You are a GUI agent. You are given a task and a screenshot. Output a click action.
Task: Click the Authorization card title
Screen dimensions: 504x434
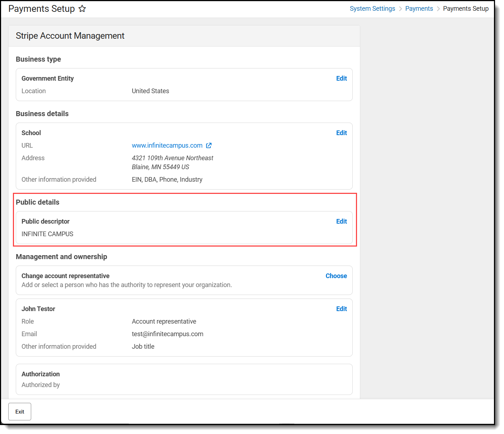coord(41,374)
